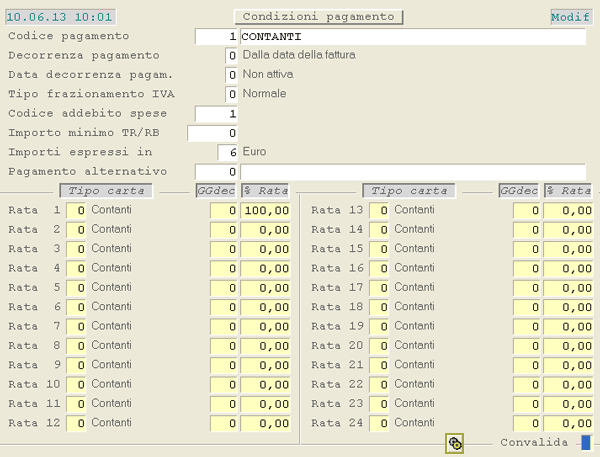Click the CONTANTI description field
Image resolution: width=600 pixels, height=457 pixels.
(x=412, y=36)
